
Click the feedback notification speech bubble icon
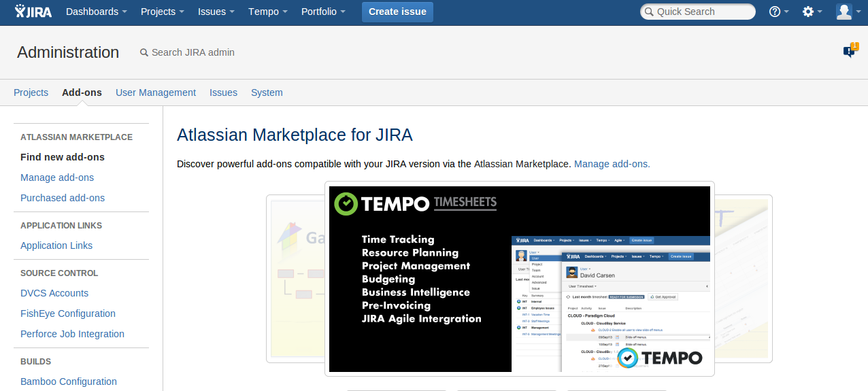[850, 51]
